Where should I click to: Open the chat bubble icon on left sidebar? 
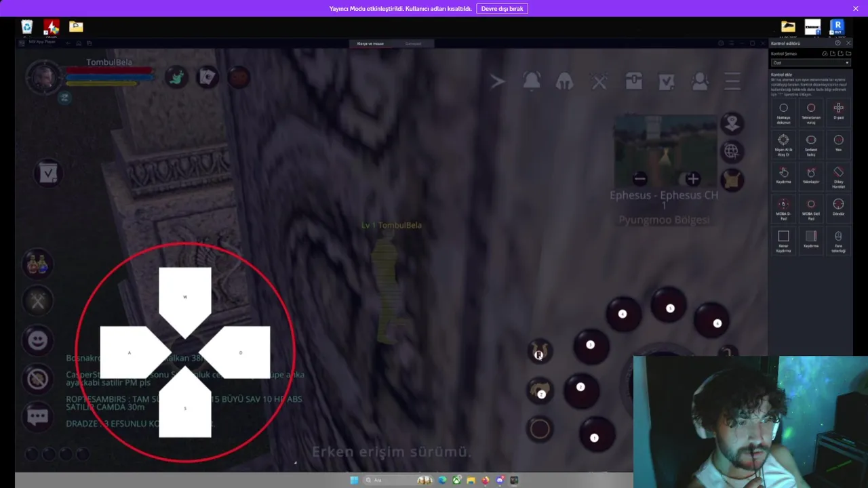37,417
